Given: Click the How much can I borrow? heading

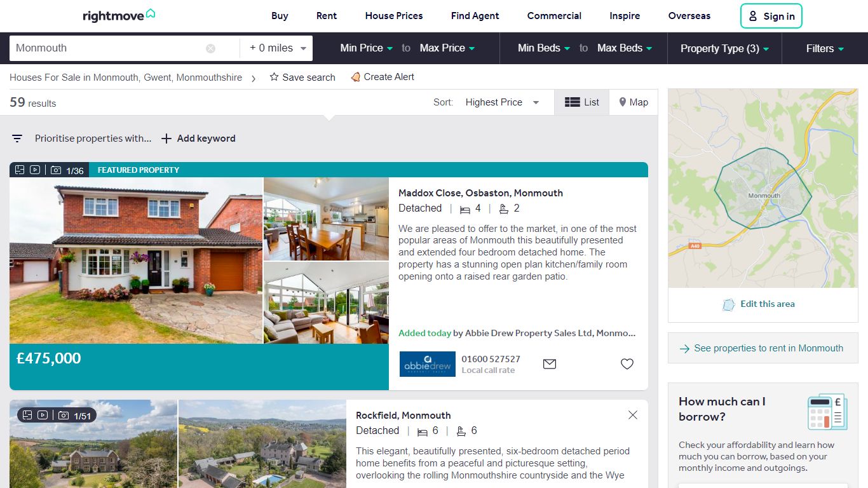Looking at the screenshot, I should point(722,409).
